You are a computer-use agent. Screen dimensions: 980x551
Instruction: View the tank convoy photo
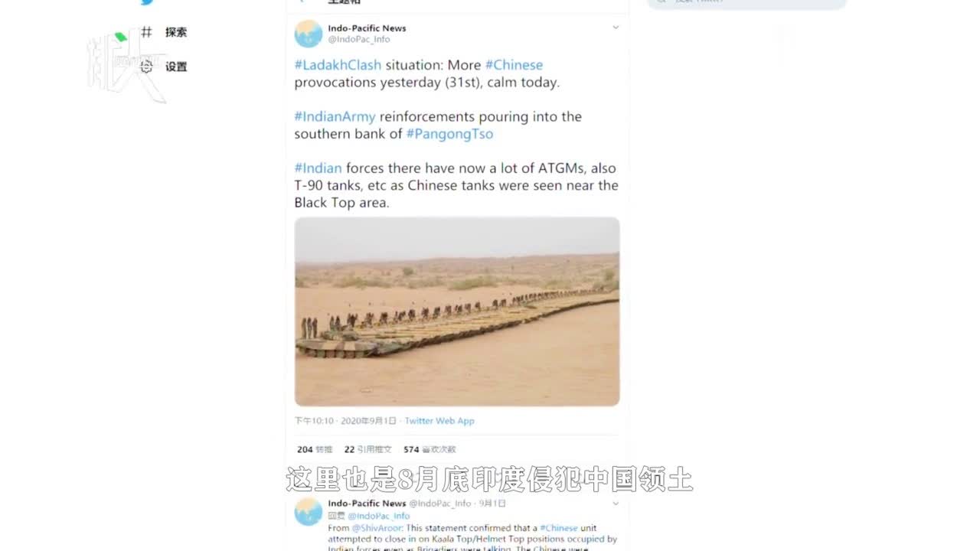[457, 311]
